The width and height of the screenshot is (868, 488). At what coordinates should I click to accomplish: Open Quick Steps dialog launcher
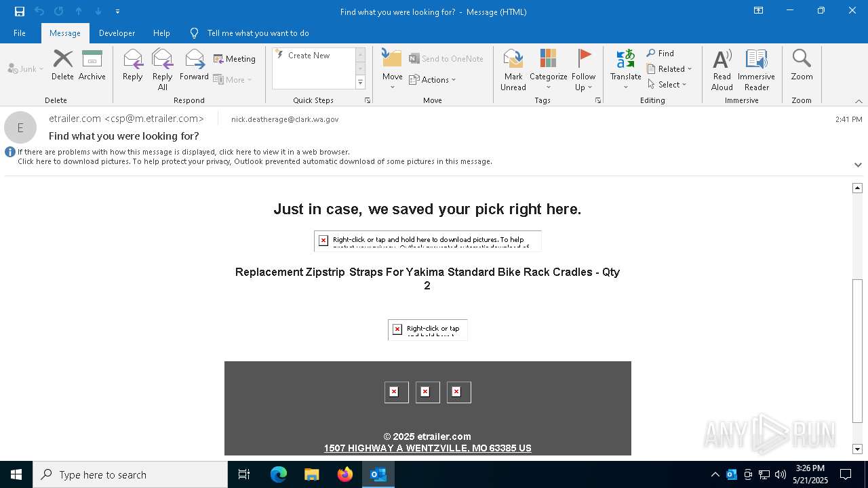(x=368, y=100)
